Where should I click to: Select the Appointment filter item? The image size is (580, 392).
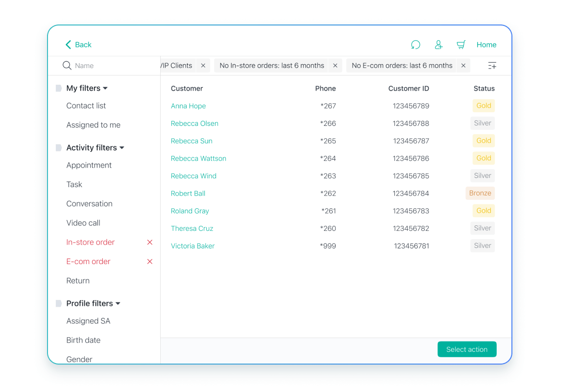pyautogui.click(x=89, y=165)
